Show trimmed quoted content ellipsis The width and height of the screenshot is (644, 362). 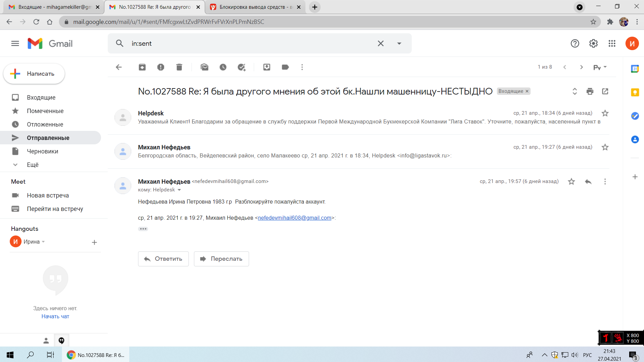tap(143, 229)
